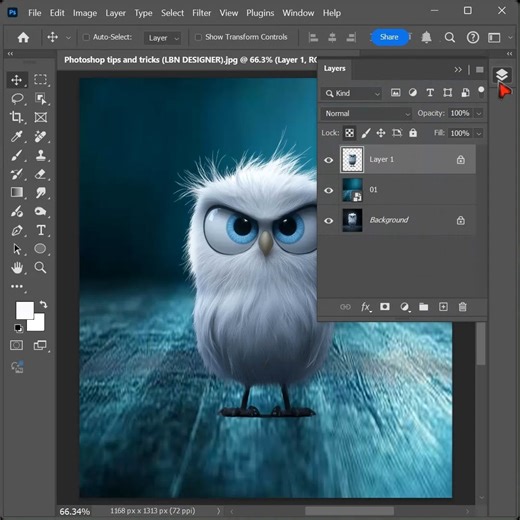
Task: Open the Image menu
Action: point(85,13)
